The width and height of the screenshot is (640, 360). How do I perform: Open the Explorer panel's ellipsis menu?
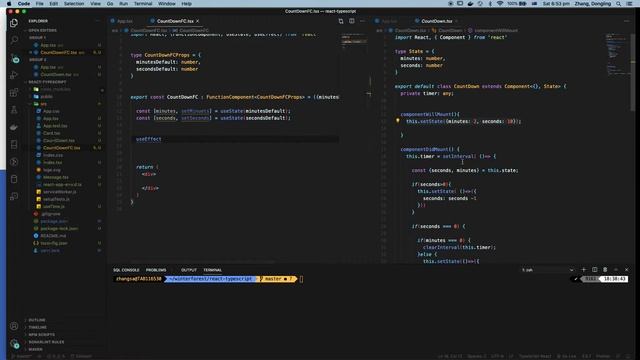coord(97,21)
